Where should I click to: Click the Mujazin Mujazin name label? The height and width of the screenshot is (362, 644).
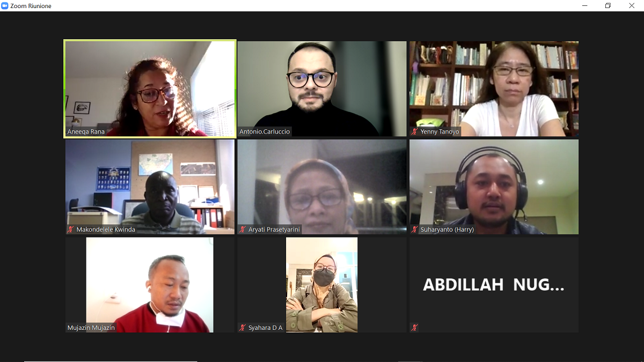pyautogui.click(x=91, y=328)
